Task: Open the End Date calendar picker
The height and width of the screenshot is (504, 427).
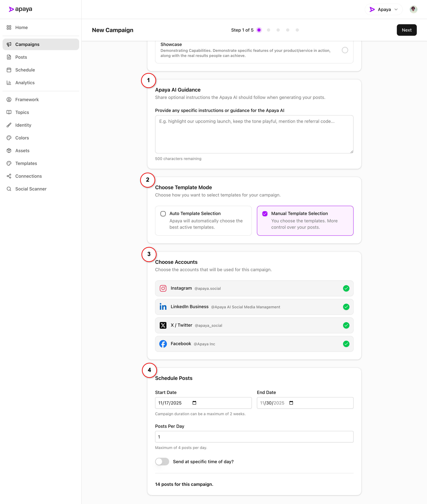Action: click(291, 403)
